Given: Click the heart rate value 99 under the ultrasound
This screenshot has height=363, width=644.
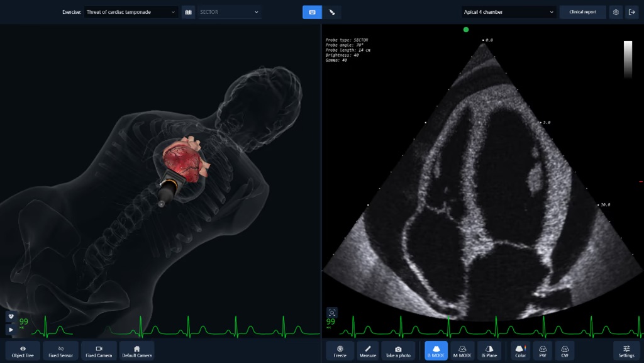Looking at the screenshot, I should point(331,321).
